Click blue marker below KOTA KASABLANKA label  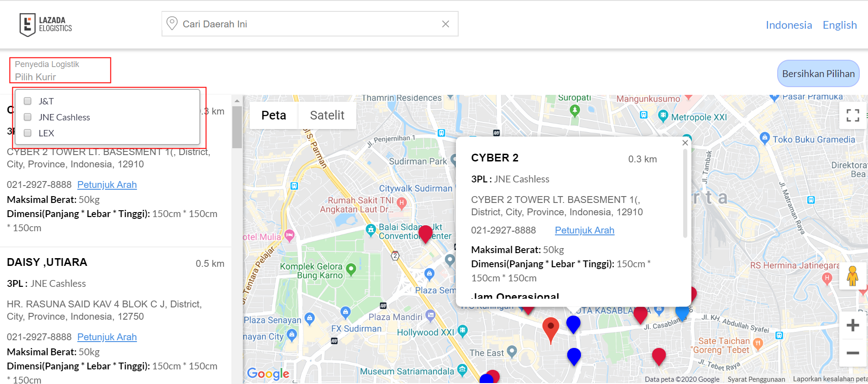[573, 325]
